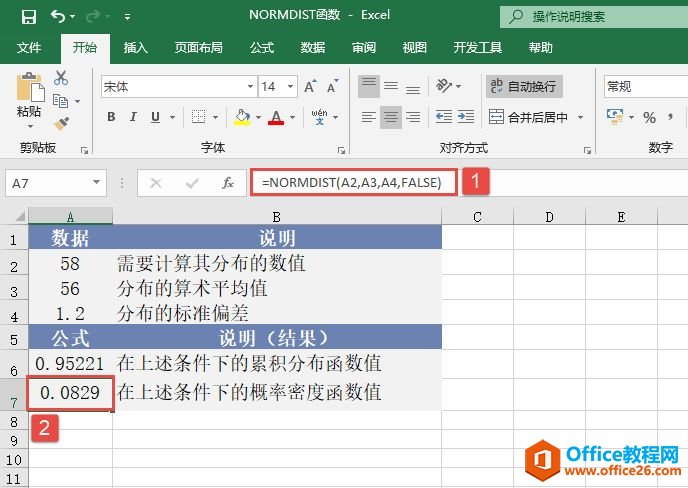The height and width of the screenshot is (488, 688).
Task: Toggle Bold formatting
Action: click(111, 117)
